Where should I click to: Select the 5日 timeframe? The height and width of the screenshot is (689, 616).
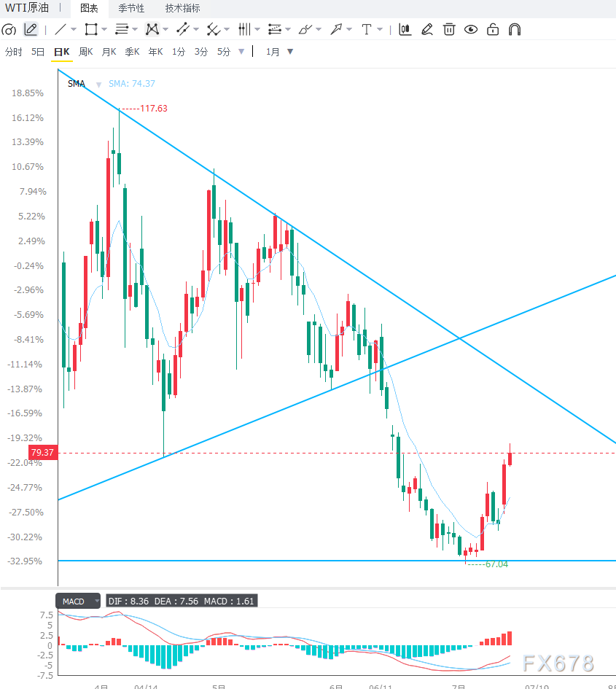[x=38, y=52]
